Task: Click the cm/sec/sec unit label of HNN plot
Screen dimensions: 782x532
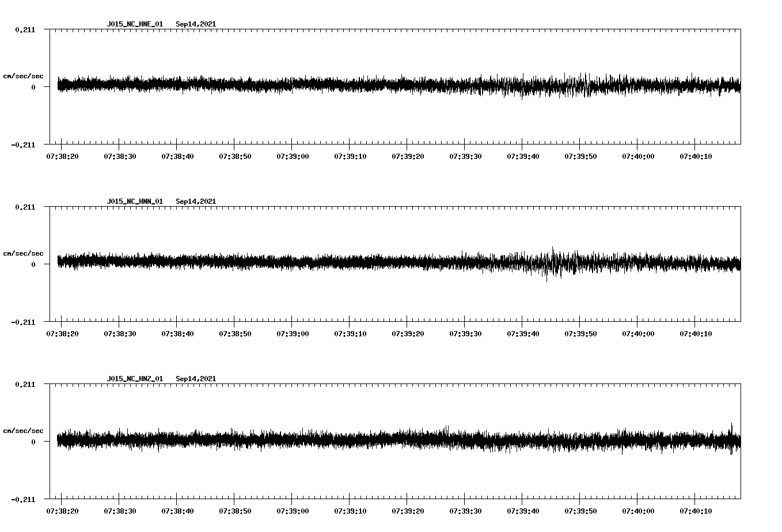Action: tap(23, 253)
